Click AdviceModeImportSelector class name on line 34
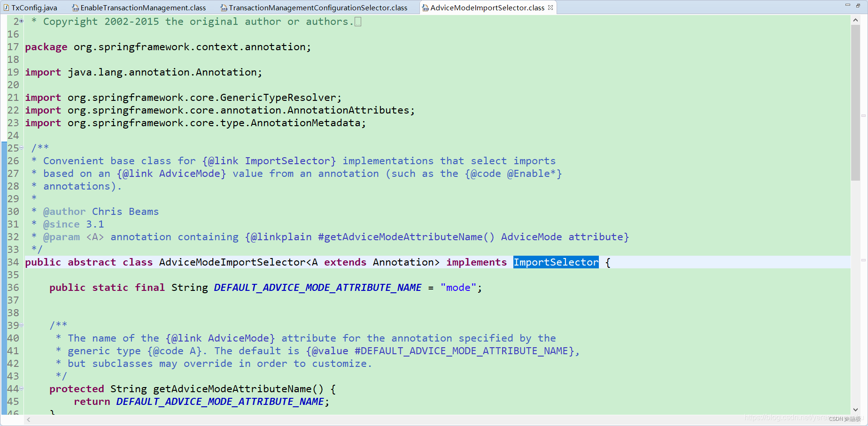Screen dimensions: 868x426 click(232, 262)
